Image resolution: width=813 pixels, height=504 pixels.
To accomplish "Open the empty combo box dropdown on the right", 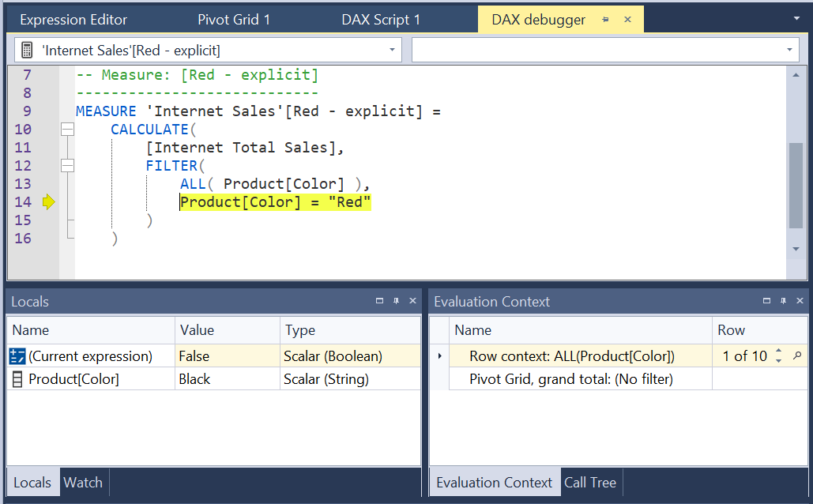I will (789, 49).
